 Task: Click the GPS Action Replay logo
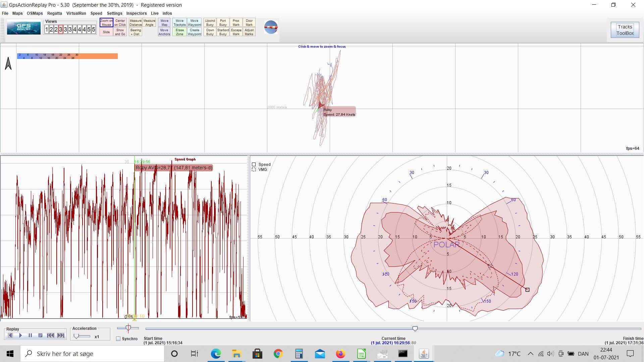(23, 27)
